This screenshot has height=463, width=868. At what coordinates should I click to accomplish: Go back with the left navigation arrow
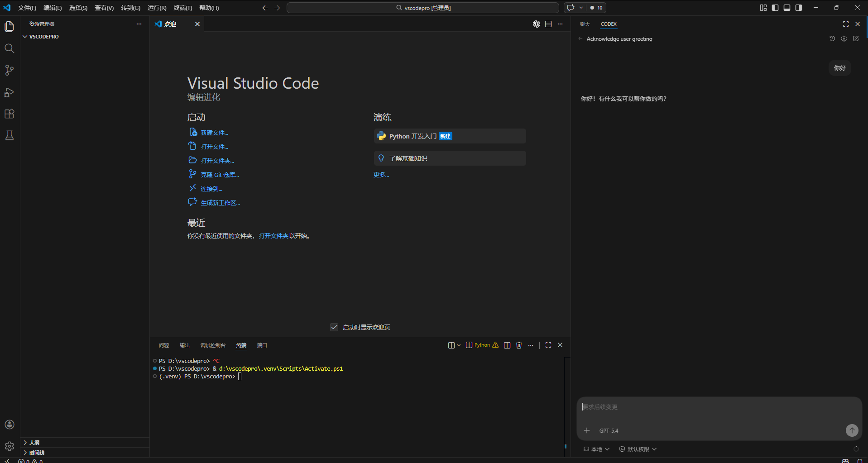click(265, 8)
